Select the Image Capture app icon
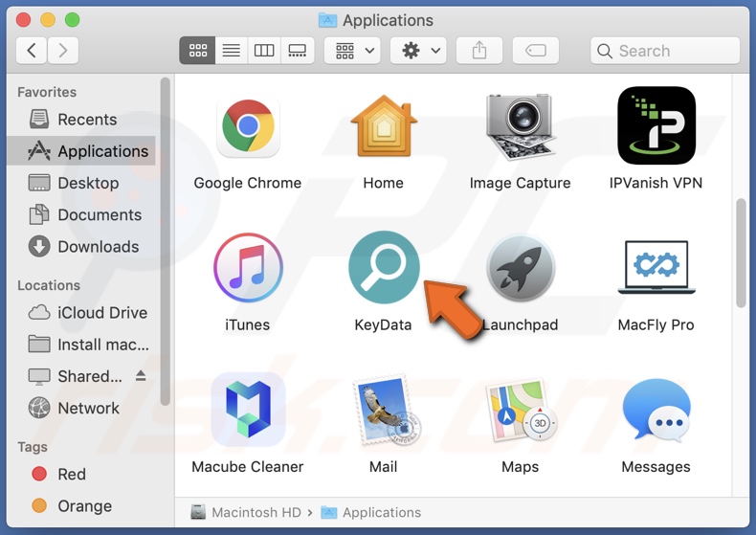Viewport: 756px width, 535px height. pos(520,126)
